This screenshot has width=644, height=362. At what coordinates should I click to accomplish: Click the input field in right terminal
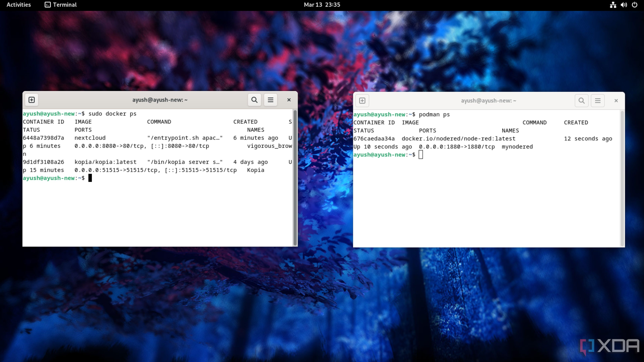click(421, 154)
